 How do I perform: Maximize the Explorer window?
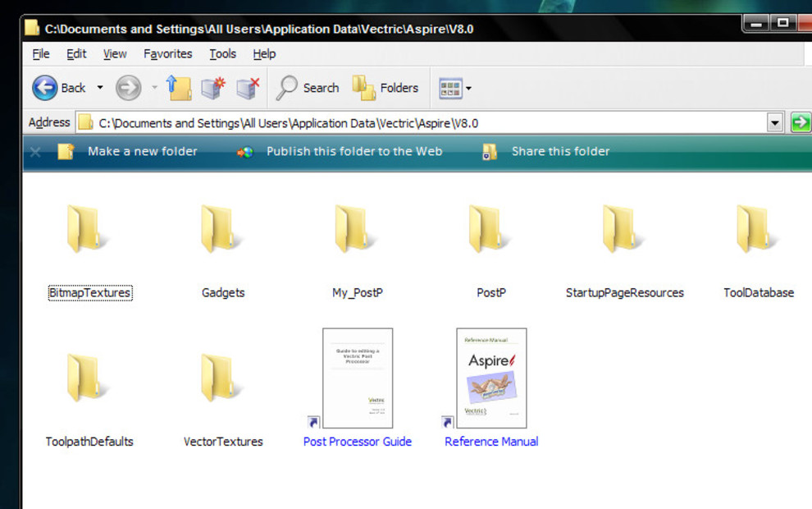pos(783,23)
